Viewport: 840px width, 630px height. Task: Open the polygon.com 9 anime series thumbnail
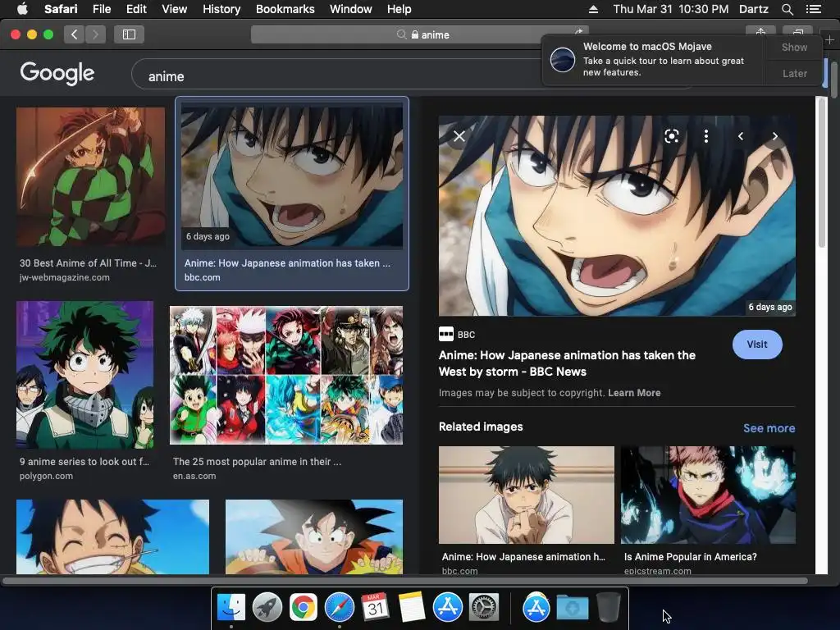(x=84, y=374)
